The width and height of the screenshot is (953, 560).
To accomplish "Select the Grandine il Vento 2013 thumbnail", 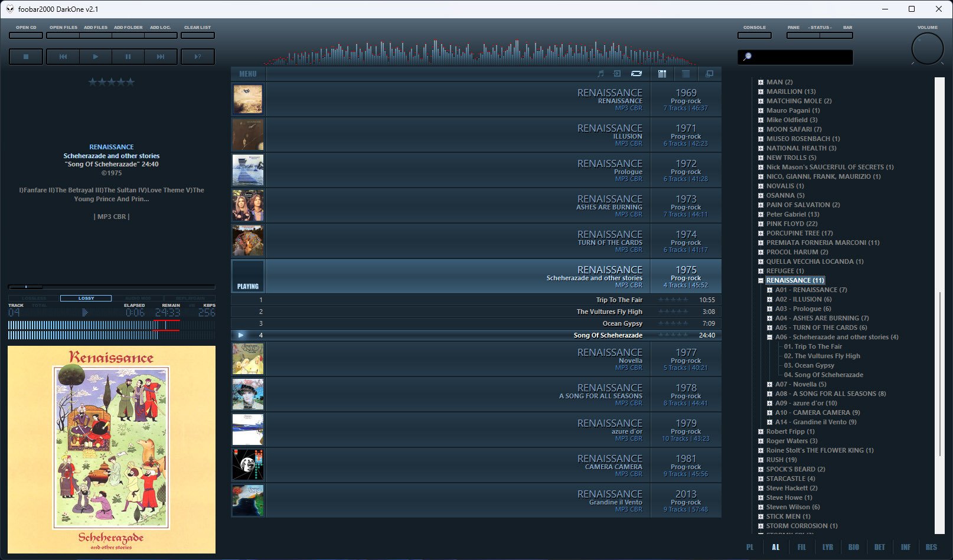I will tap(248, 500).
